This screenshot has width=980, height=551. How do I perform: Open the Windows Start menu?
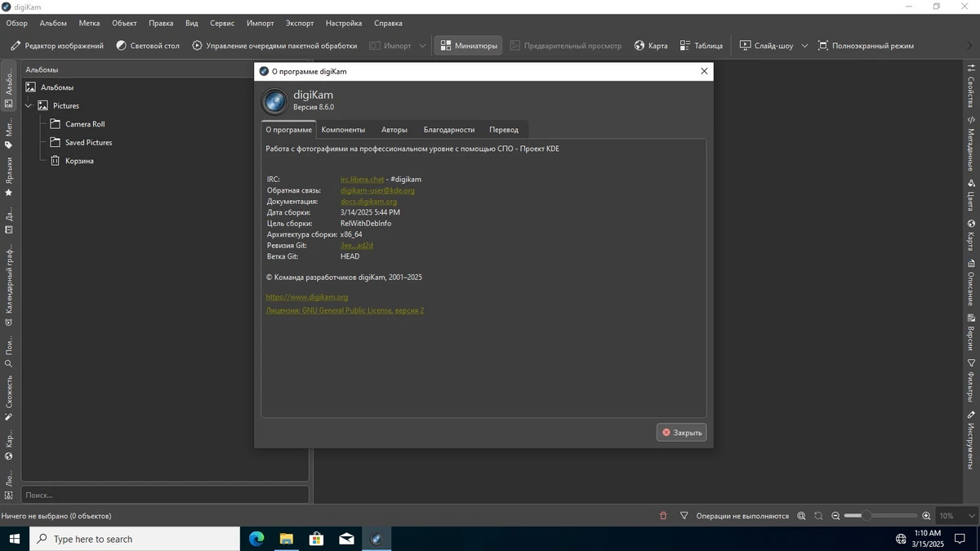(15, 539)
